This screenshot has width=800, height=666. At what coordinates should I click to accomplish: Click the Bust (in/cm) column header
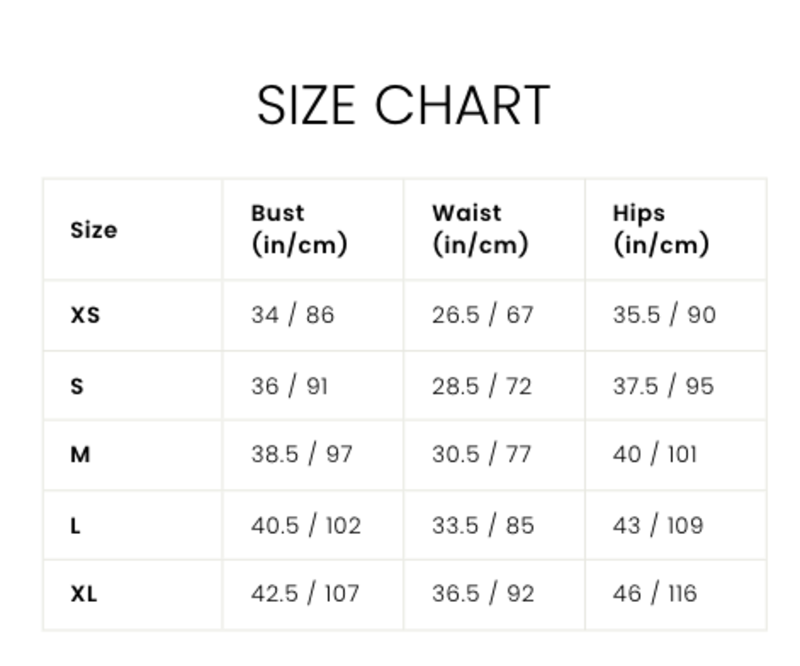pos(298,229)
